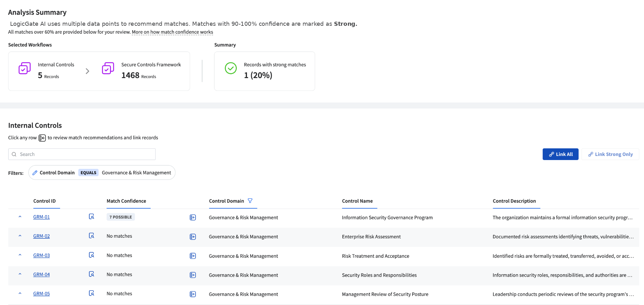Sort by the Control Domain column header

[x=226, y=201]
